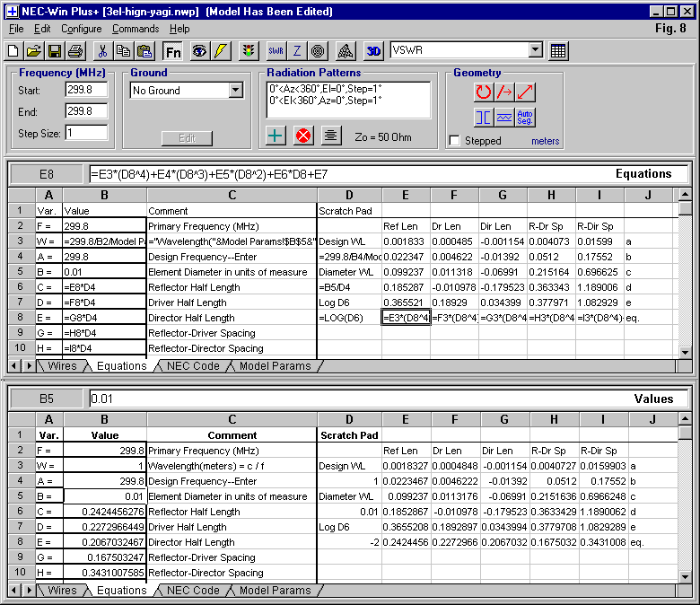This screenshot has height=605, width=700.
Task: Click the traffic light run icon
Action: [x=249, y=51]
